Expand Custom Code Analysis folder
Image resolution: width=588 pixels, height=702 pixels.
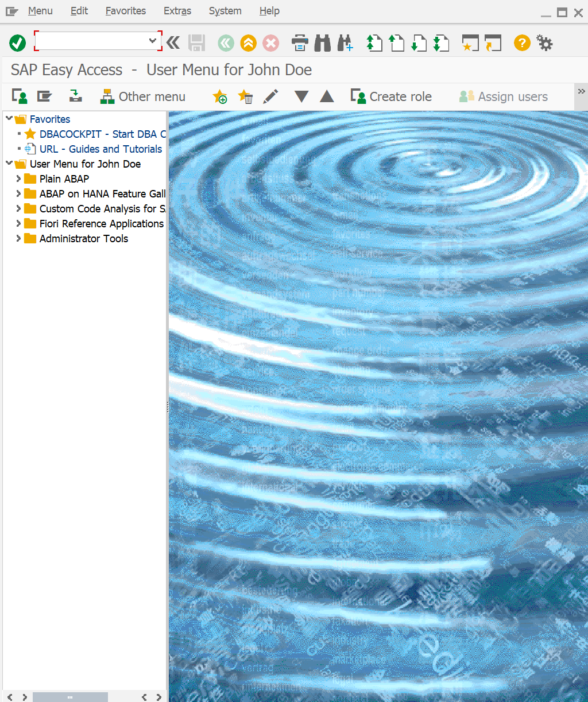pos(18,208)
